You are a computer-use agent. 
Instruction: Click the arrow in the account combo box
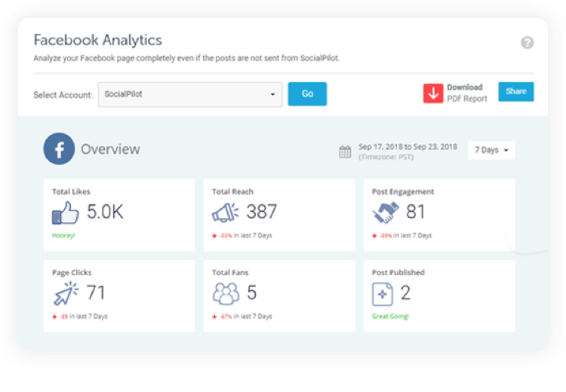coord(272,94)
